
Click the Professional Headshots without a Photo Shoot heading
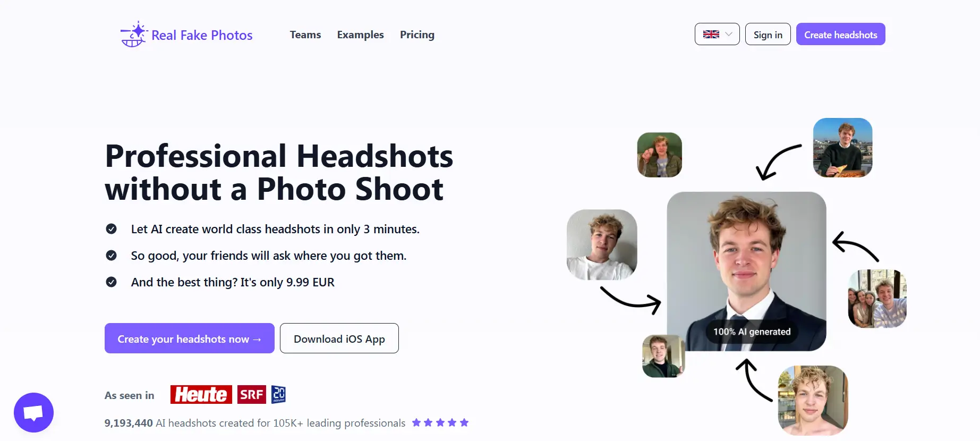[279, 173]
